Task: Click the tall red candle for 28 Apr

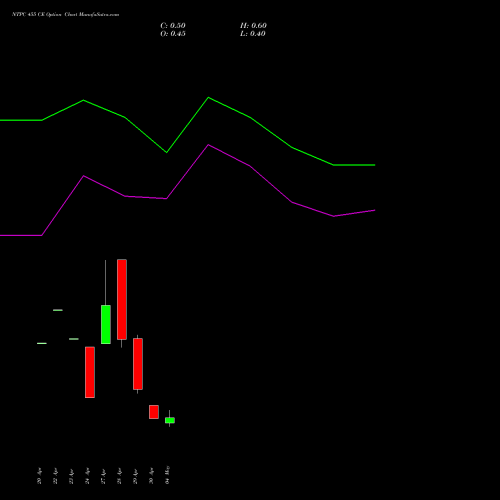Action: (122, 299)
